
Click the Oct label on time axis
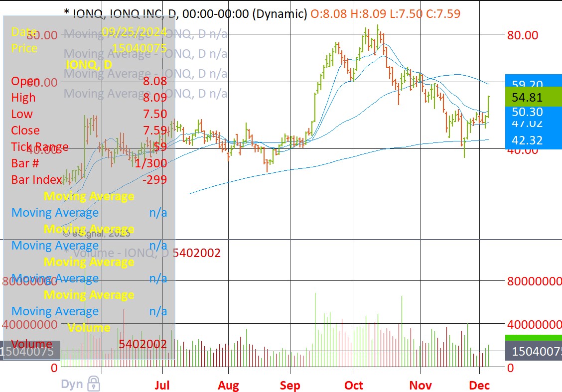pyautogui.click(x=354, y=386)
